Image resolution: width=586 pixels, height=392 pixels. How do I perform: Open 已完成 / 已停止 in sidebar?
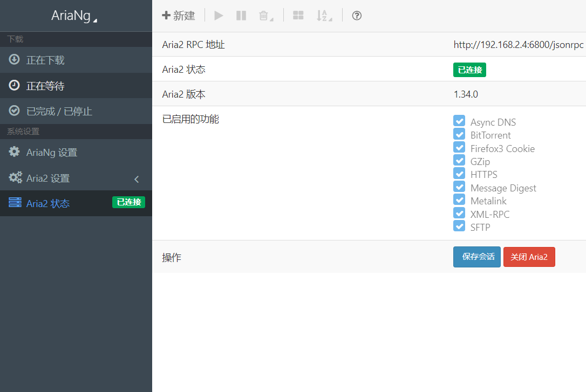[x=59, y=111]
